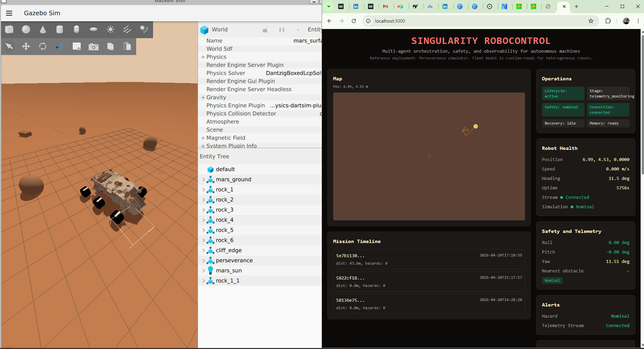The width and height of the screenshot is (644, 349).
Task: Expand mars_ground in Entity Tree
Action: tap(203, 180)
